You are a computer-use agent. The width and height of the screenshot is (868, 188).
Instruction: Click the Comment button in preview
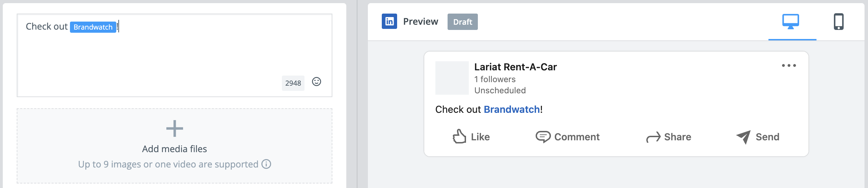click(x=568, y=137)
